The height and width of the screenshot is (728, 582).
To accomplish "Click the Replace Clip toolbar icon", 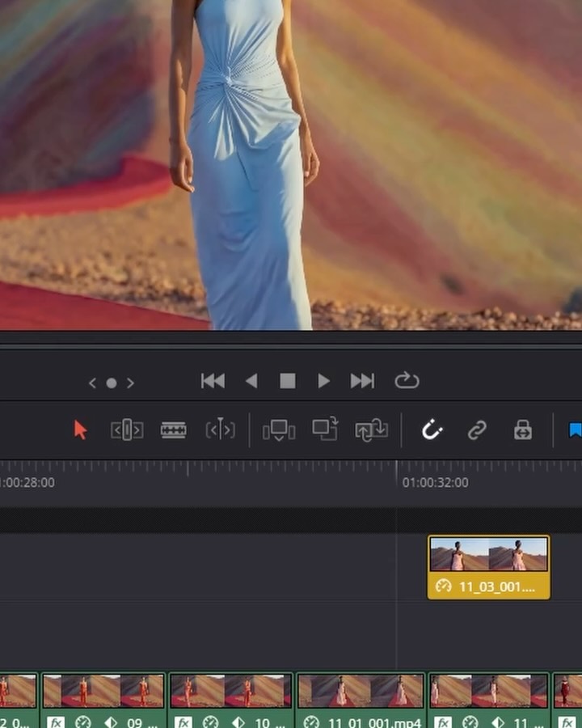I will click(x=372, y=430).
